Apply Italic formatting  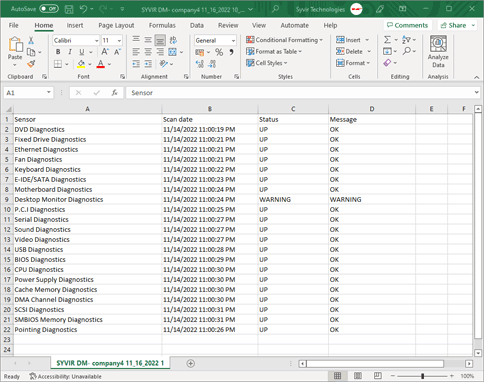coord(70,52)
